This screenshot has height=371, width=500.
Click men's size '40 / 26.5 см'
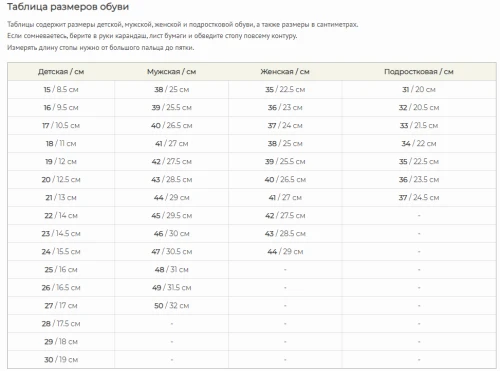(x=172, y=126)
